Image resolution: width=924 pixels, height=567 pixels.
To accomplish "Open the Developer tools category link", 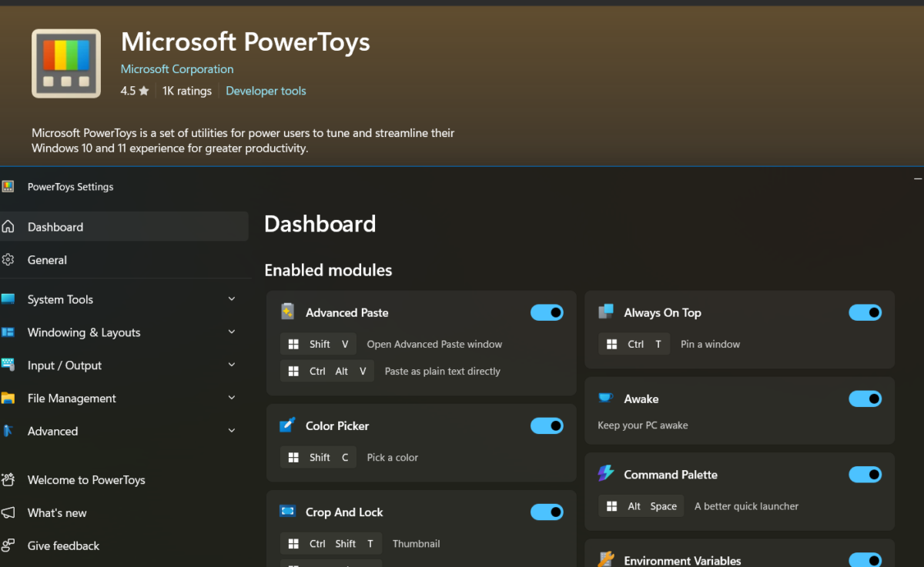I will (x=266, y=91).
